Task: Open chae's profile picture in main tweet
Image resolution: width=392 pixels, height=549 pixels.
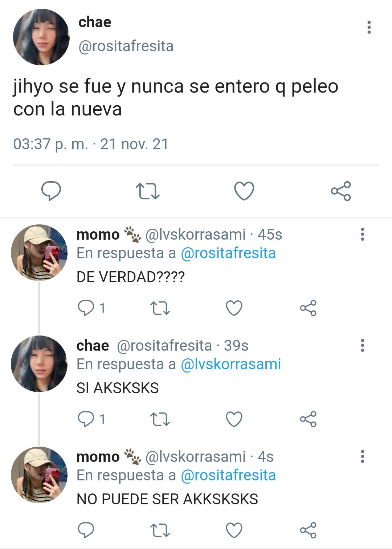Action: [41, 37]
